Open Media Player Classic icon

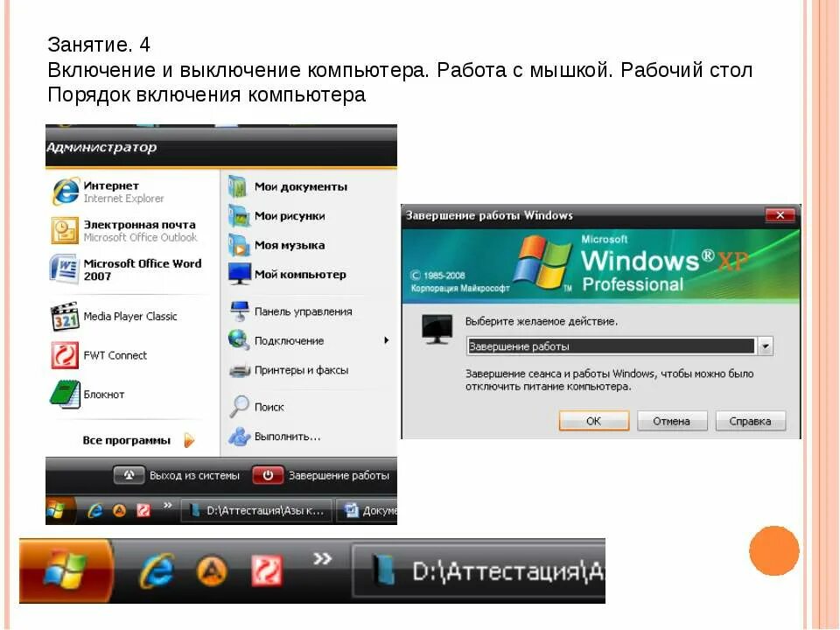(65, 317)
